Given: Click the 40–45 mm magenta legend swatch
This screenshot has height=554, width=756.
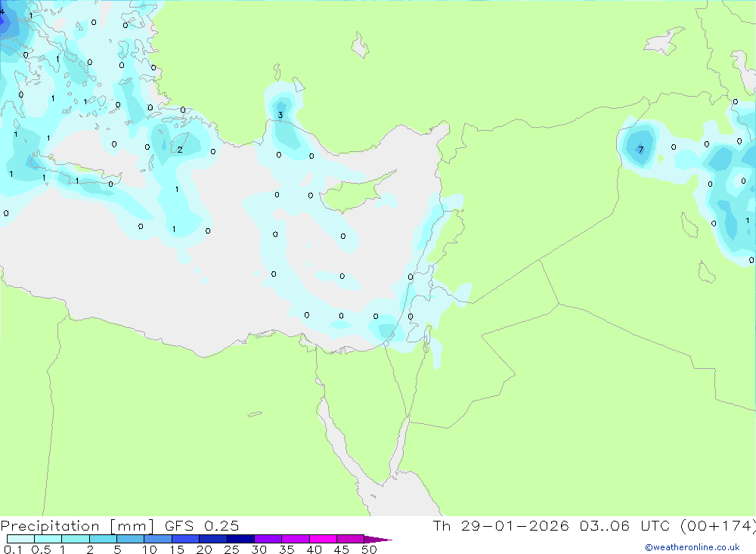Looking at the screenshot, I should coord(323,539).
